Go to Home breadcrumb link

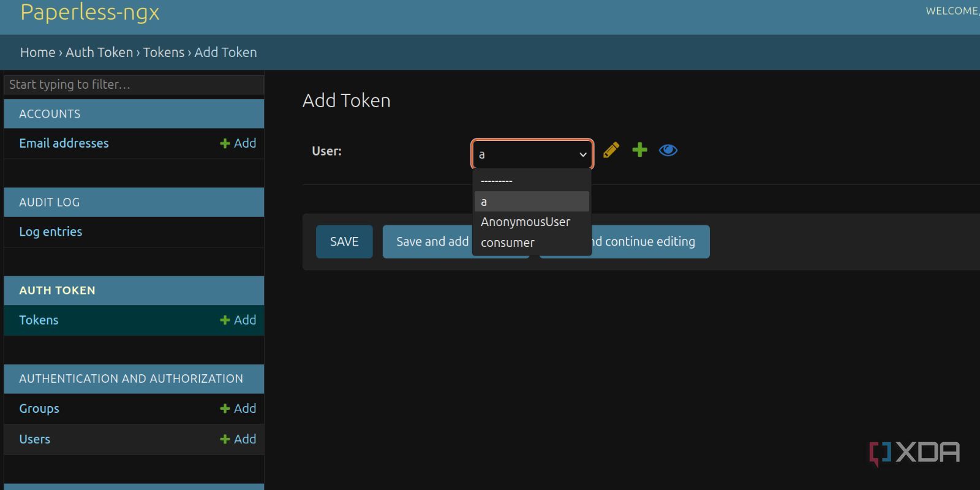[x=37, y=53]
